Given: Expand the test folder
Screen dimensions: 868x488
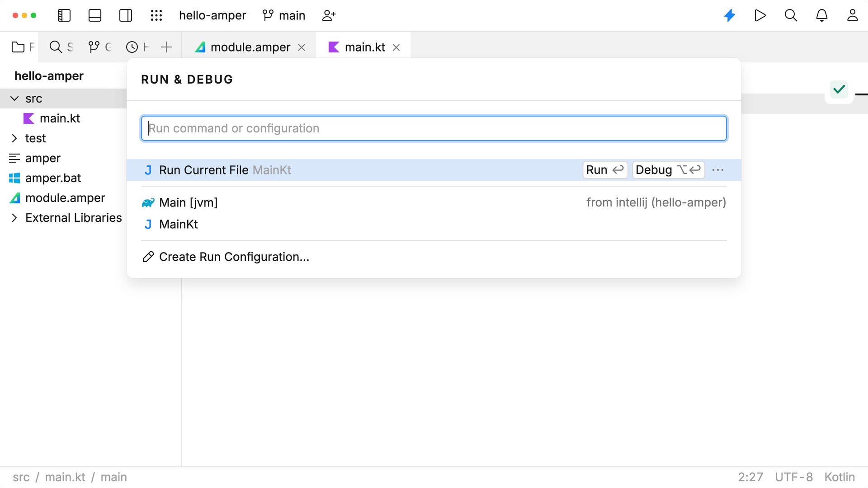Looking at the screenshot, I should (14, 138).
